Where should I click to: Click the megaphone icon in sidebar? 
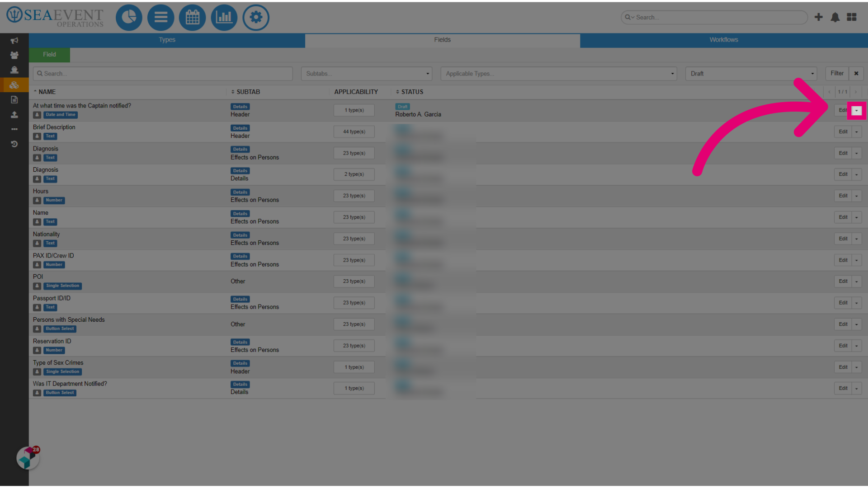coord(14,41)
